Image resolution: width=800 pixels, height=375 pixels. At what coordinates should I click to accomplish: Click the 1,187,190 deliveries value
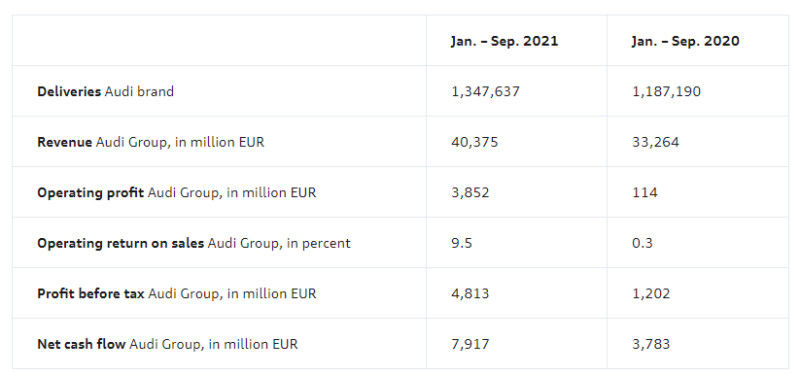pos(666,91)
